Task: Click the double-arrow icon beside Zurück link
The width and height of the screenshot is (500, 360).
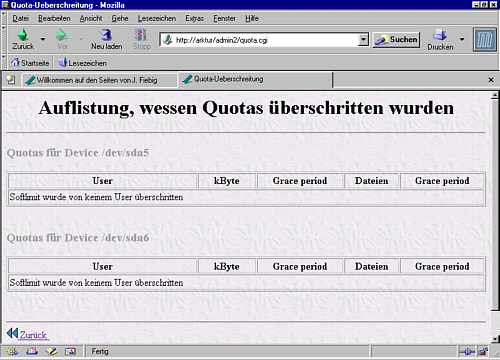Action: [x=12, y=333]
